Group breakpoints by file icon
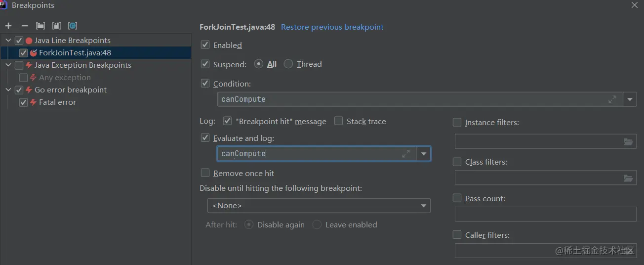The image size is (644, 265). (57, 26)
